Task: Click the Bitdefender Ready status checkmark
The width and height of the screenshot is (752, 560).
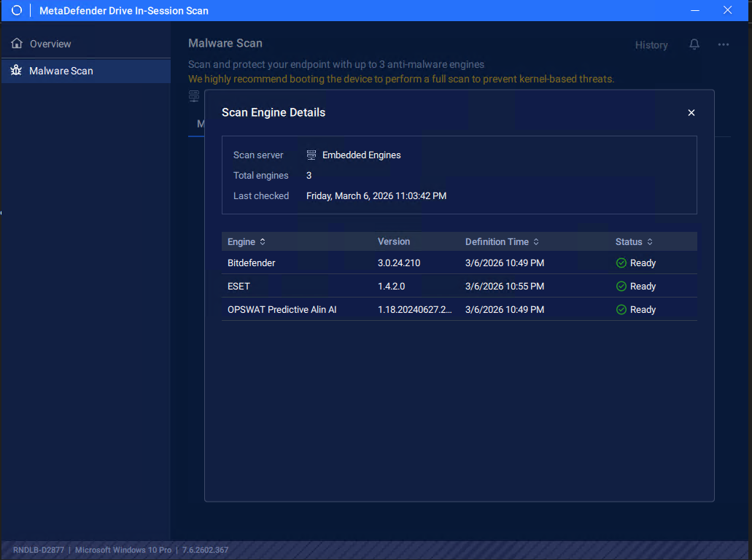Action: point(621,262)
